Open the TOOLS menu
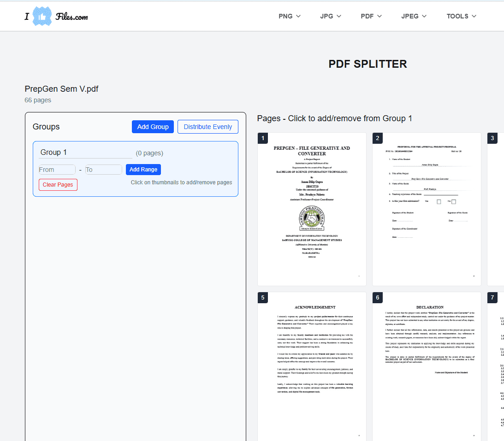 pyautogui.click(x=461, y=16)
